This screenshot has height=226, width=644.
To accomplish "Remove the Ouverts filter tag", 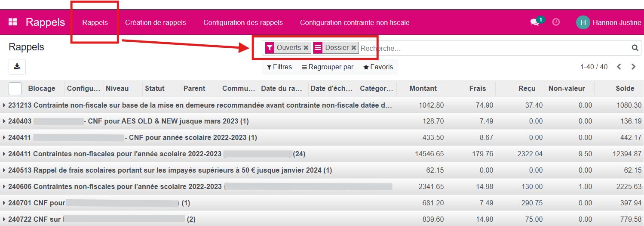I will (306, 48).
